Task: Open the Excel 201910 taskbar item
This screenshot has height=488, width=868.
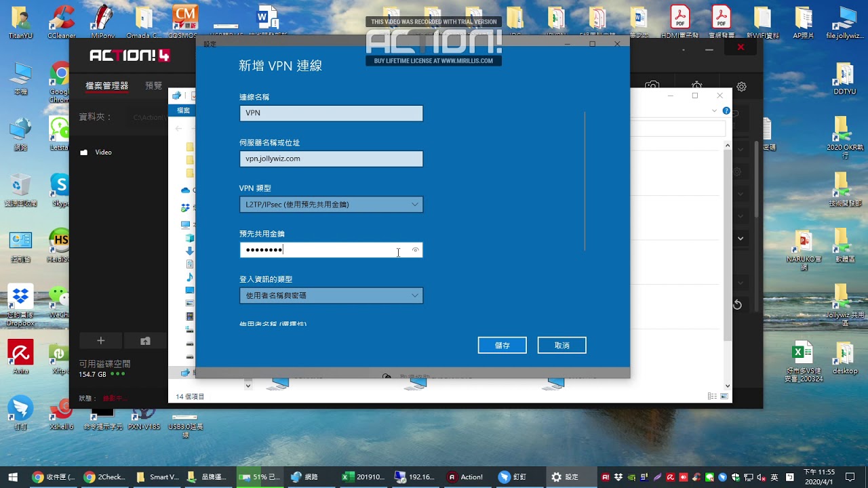Action: pyautogui.click(x=362, y=477)
